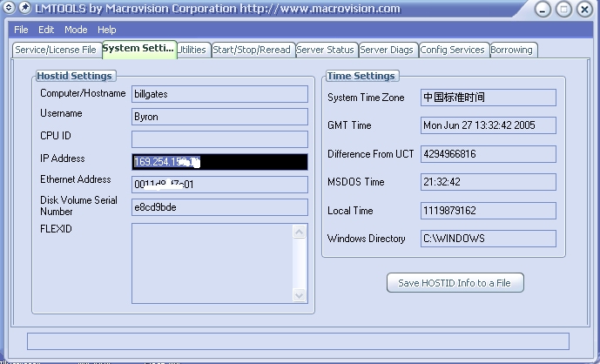Viewport: 600px width, 364px height.
Task: Close the LMTOOLS window
Action: coord(584,9)
